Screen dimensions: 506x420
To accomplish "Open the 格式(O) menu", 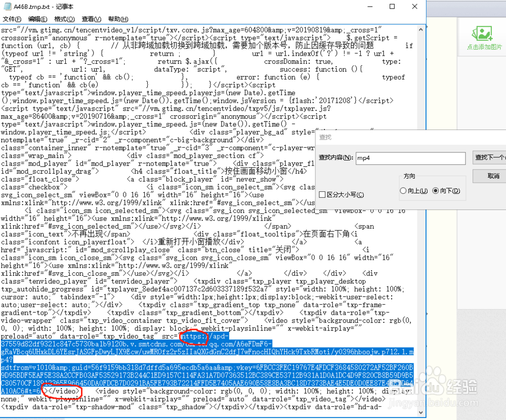I will click(64, 19).
